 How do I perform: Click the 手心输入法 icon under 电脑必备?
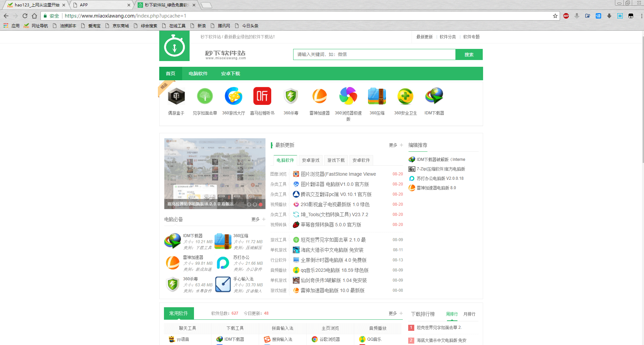click(x=223, y=284)
